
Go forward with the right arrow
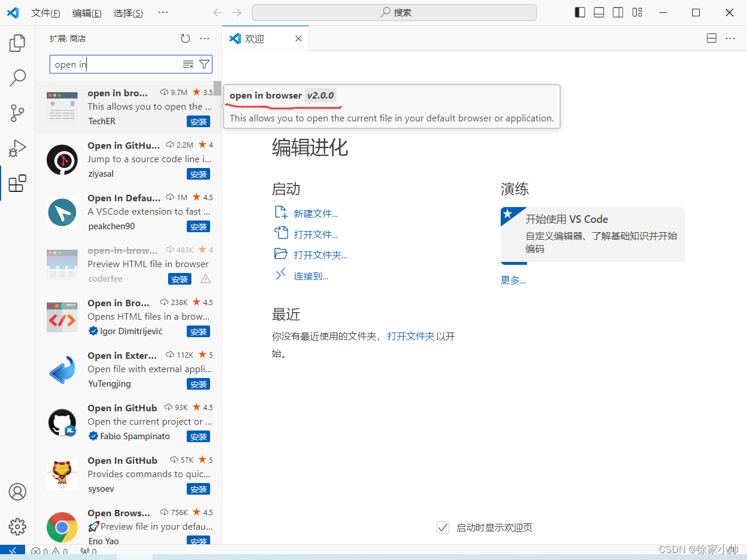237,12
